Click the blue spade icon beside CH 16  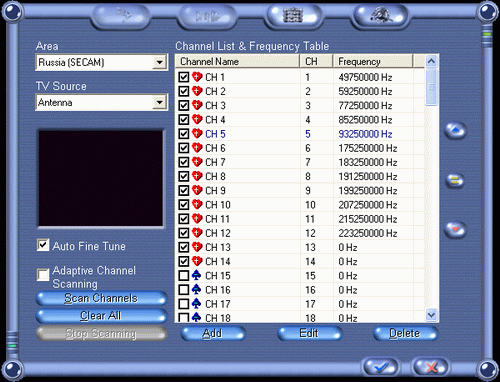(197, 289)
